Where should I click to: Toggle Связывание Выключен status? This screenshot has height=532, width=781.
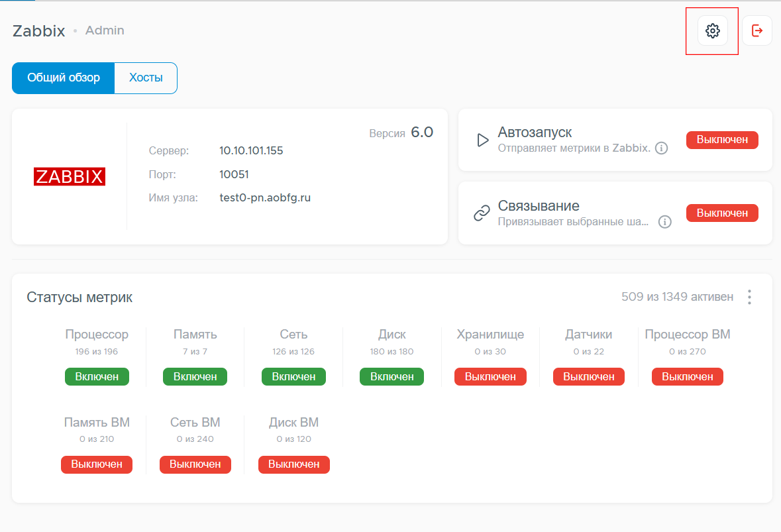[x=722, y=213]
